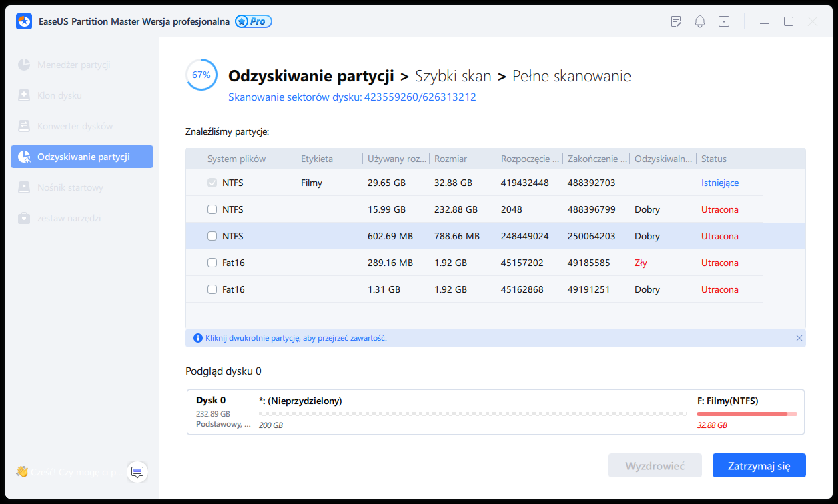Click the Nośnik startowy sidebar icon
Screen dimensions: 838x504
pos(24,187)
